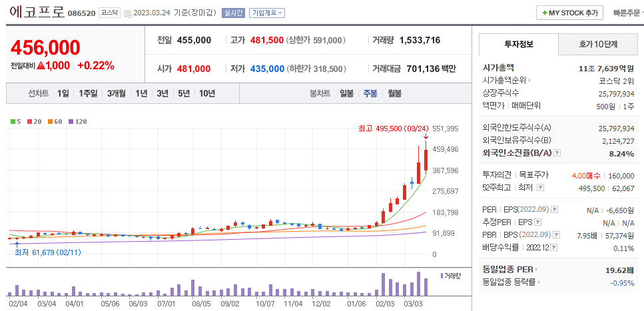Open the 동일업종 PER link
This screenshot has width=644, height=311.
(x=507, y=270)
